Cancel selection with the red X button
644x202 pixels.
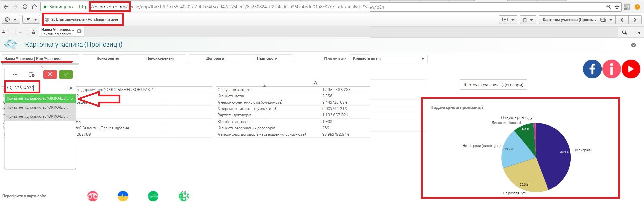point(50,74)
